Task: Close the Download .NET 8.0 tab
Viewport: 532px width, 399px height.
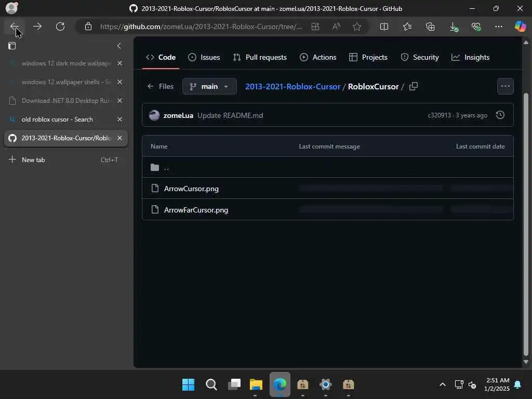Action: click(120, 100)
